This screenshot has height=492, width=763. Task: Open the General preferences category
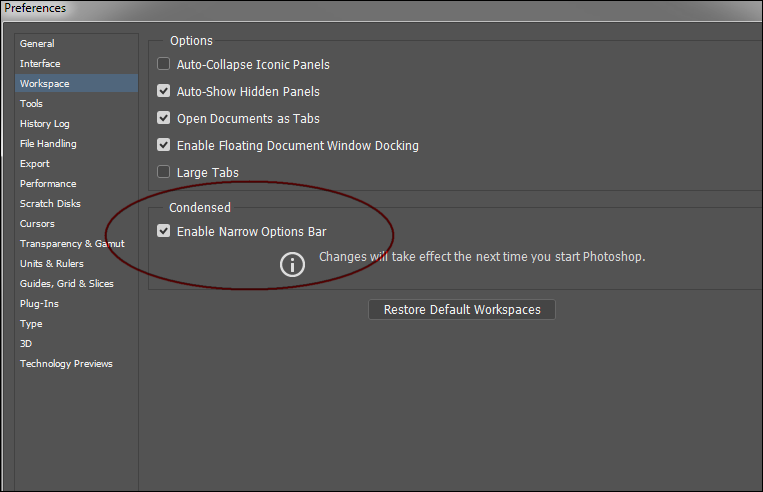[x=37, y=43]
